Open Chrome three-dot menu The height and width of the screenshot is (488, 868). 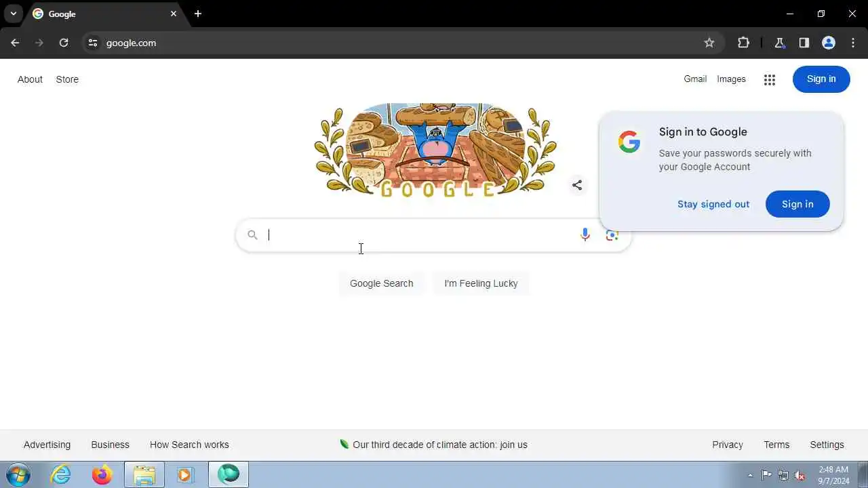click(x=853, y=43)
